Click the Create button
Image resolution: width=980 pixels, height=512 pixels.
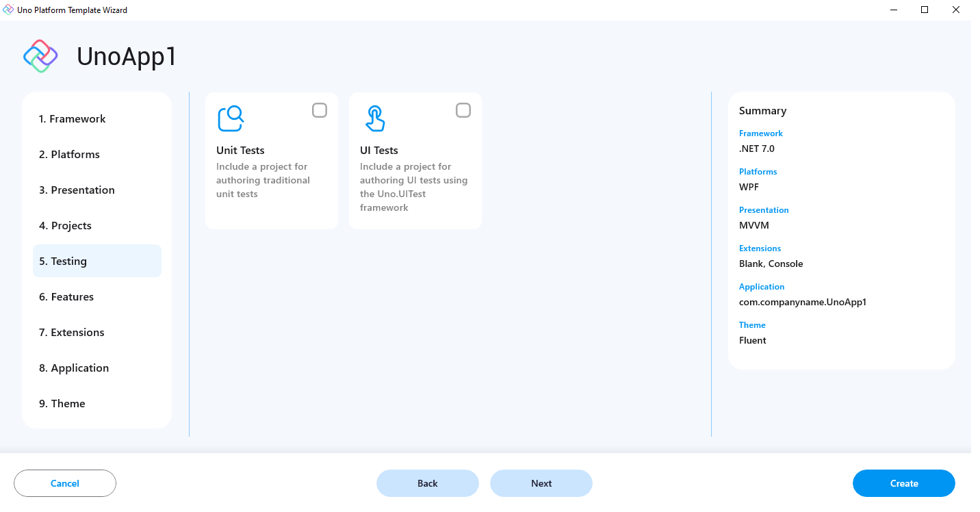click(x=904, y=483)
